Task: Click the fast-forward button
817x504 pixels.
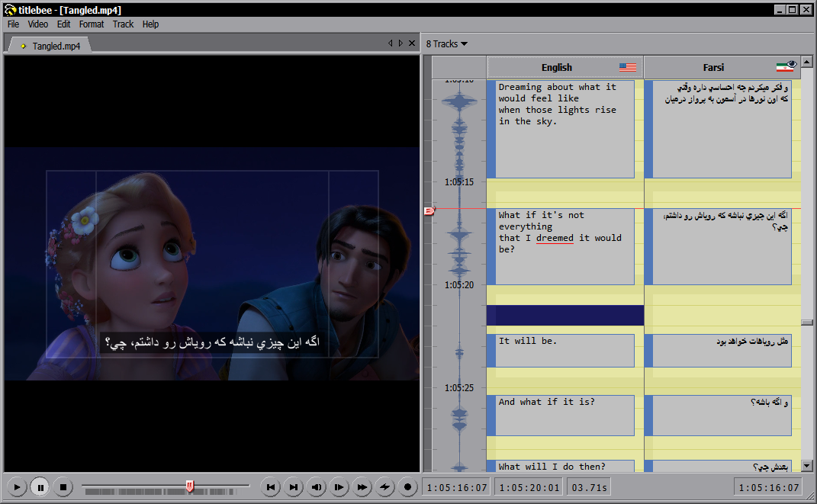Action: (x=362, y=487)
